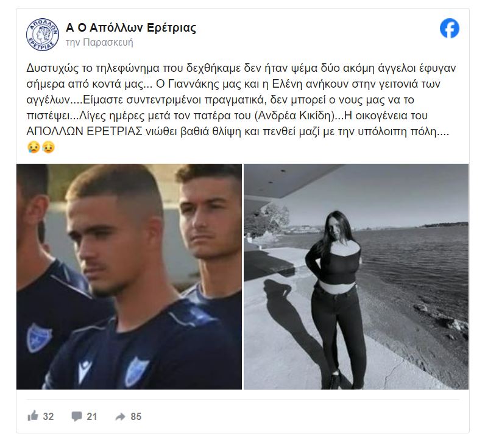Click the share arrow icon
The width and height of the screenshot is (485, 448).
click(120, 417)
